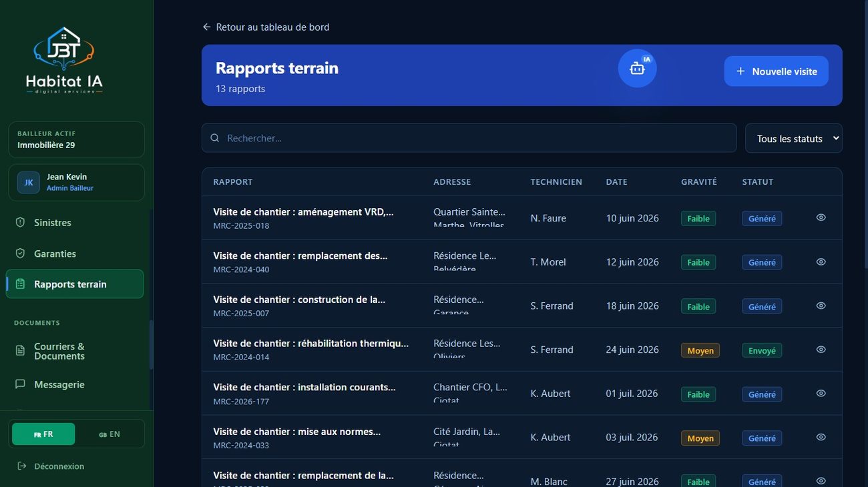View report MRC-2026-177 via eye icon
Image resolution: width=868 pixels, height=487 pixels.
pos(821,394)
